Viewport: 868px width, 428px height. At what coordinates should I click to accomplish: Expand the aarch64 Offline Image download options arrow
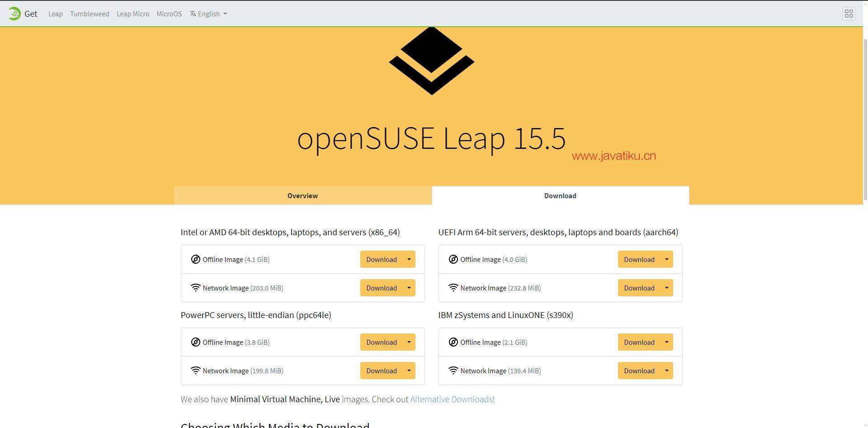pos(667,259)
